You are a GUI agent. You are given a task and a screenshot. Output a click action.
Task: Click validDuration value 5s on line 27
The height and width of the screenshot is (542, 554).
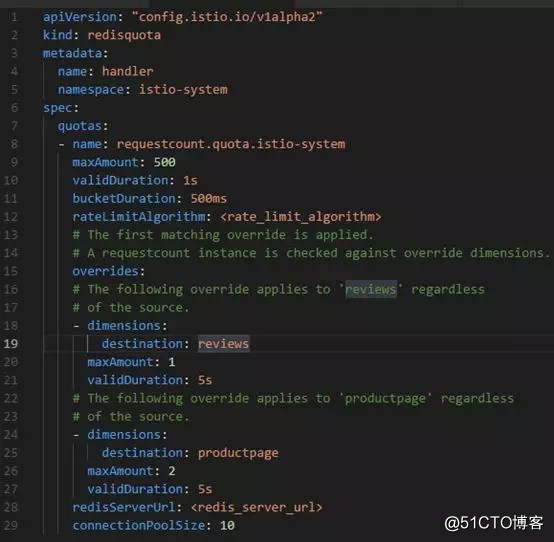[x=205, y=489]
